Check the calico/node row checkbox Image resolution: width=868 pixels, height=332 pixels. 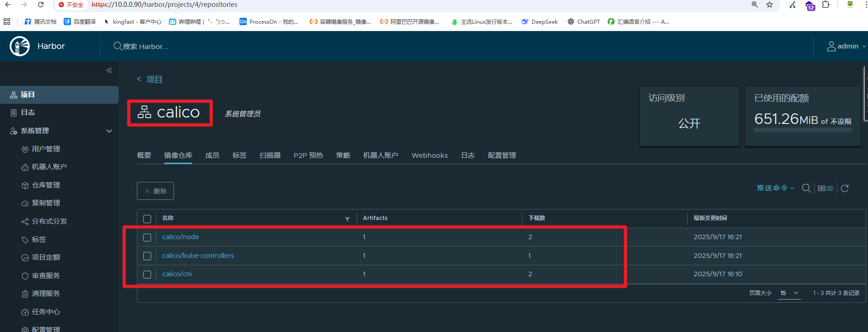pyautogui.click(x=147, y=238)
